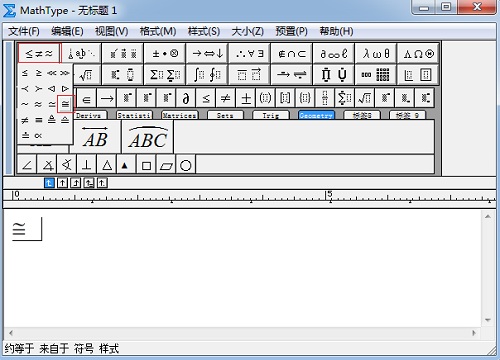Insert the less-than-or-equal ≤ symbol from the open palette

coord(25,73)
